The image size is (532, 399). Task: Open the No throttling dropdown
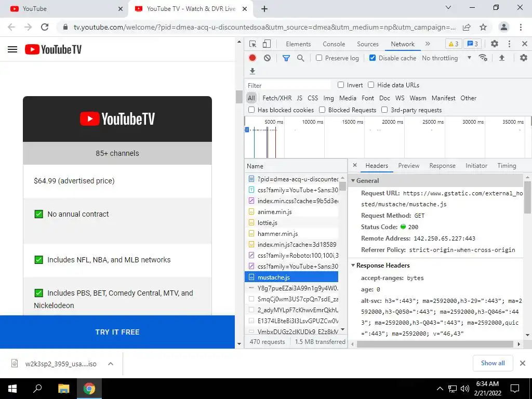(x=446, y=58)
